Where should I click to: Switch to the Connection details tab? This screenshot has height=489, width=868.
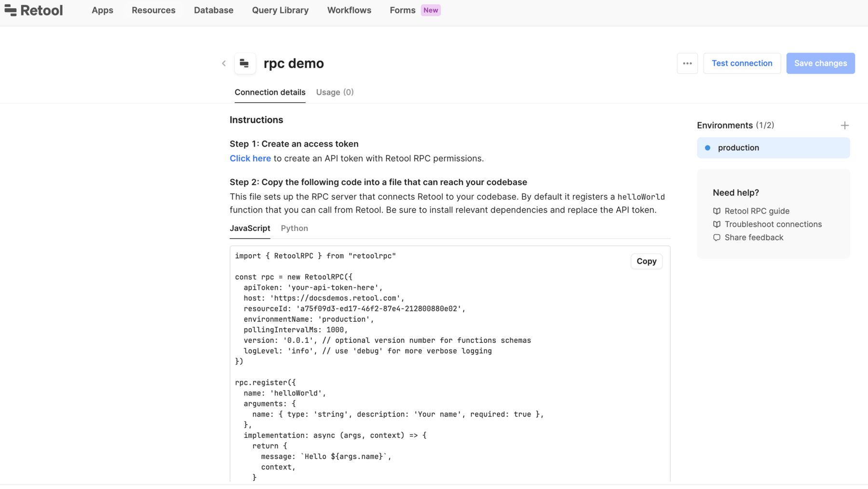[270, 92]
